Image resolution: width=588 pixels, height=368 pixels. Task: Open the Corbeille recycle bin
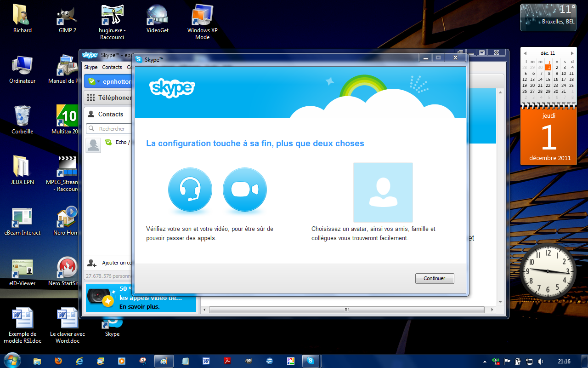click(22, 120)
